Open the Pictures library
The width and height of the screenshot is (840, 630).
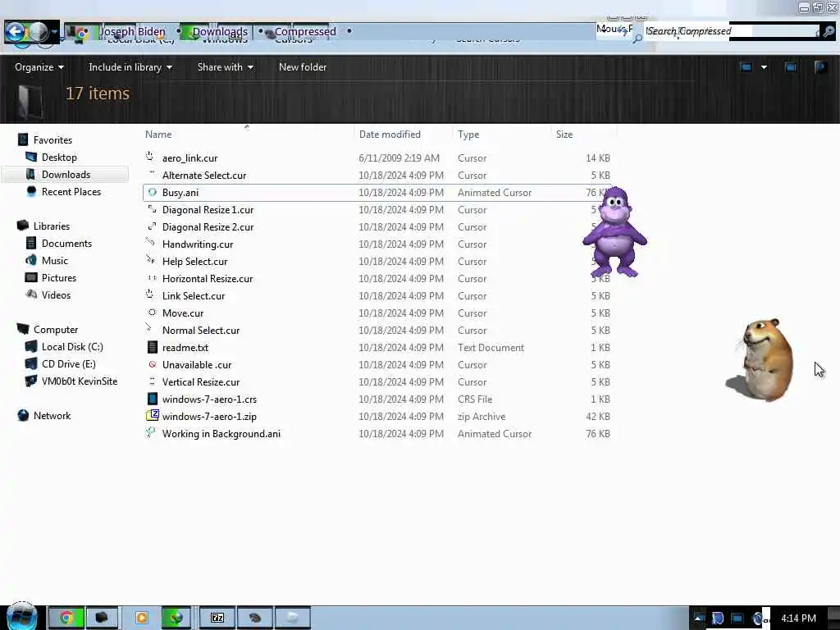(x=59, y=277)
